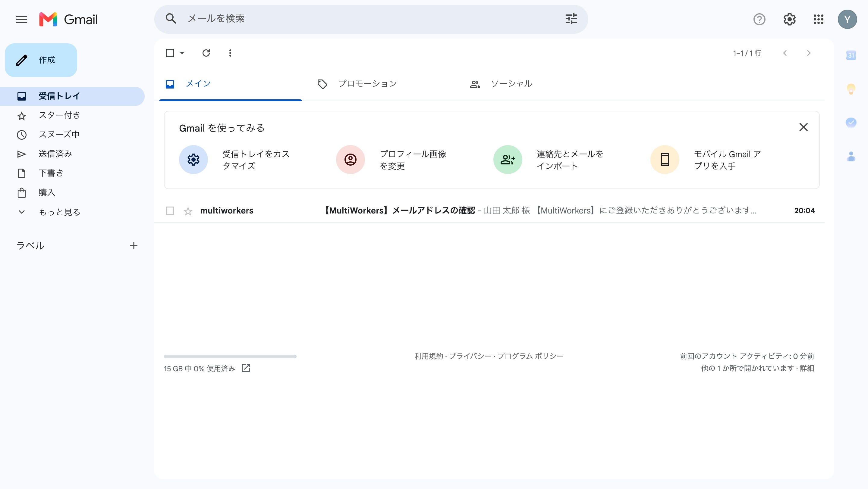The image size is (868, 489).
Task: Open the three-dot more options menu
Action: [230, 53]
